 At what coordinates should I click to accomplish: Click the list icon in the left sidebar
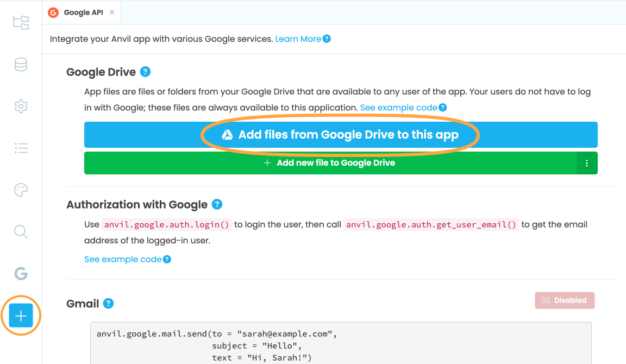(21, 148)
